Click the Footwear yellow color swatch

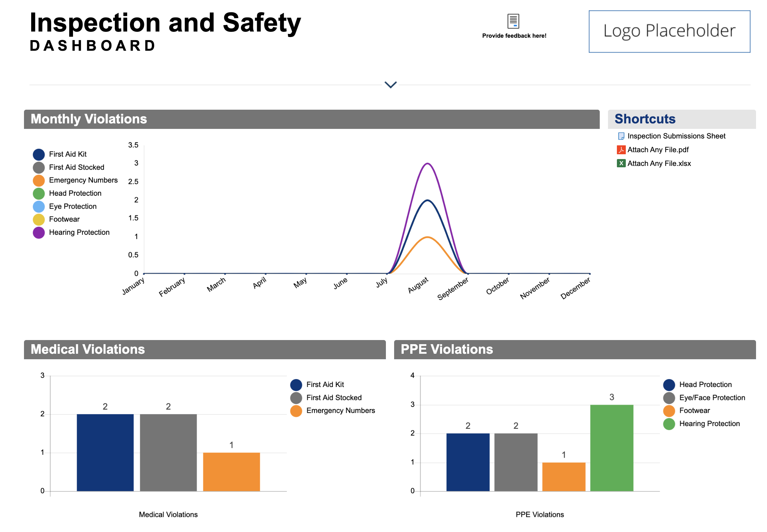tap(39, 219)
